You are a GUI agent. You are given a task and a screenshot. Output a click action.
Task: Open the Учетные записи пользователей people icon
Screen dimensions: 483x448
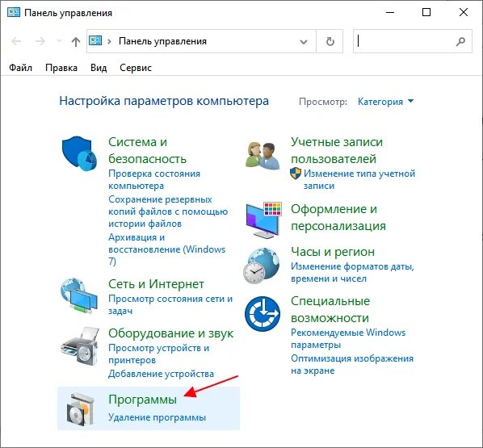click(262, 156)
